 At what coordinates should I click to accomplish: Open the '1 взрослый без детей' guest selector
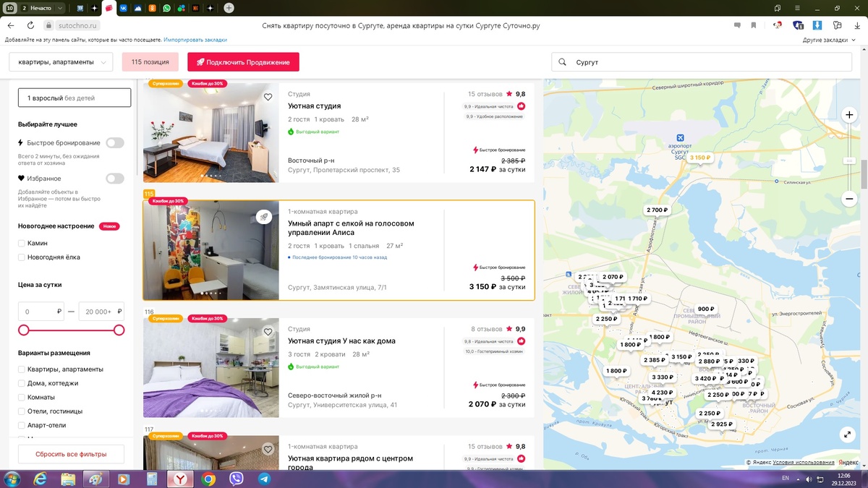coord(75,98)
